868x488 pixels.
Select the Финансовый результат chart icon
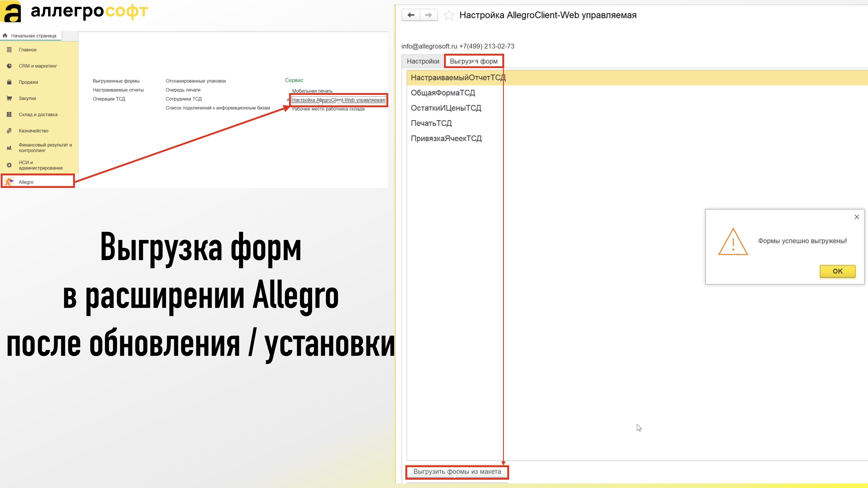point(9,148)
